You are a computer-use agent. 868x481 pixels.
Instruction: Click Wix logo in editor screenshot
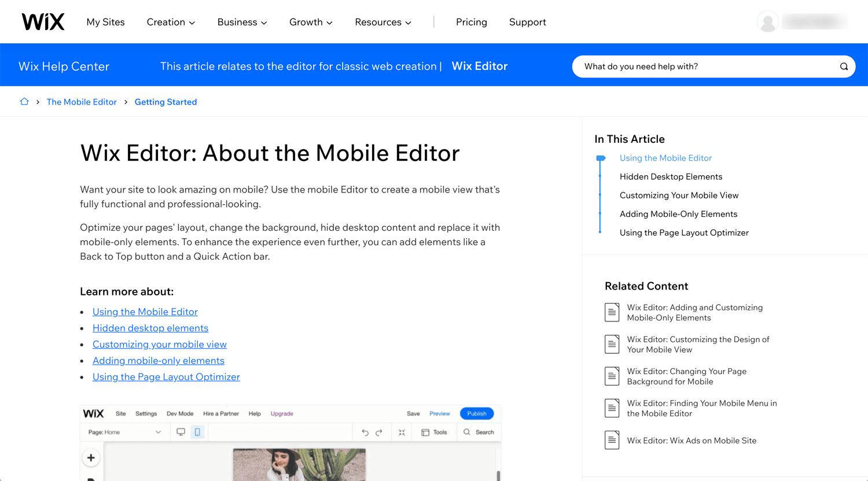tap(93, 413)
